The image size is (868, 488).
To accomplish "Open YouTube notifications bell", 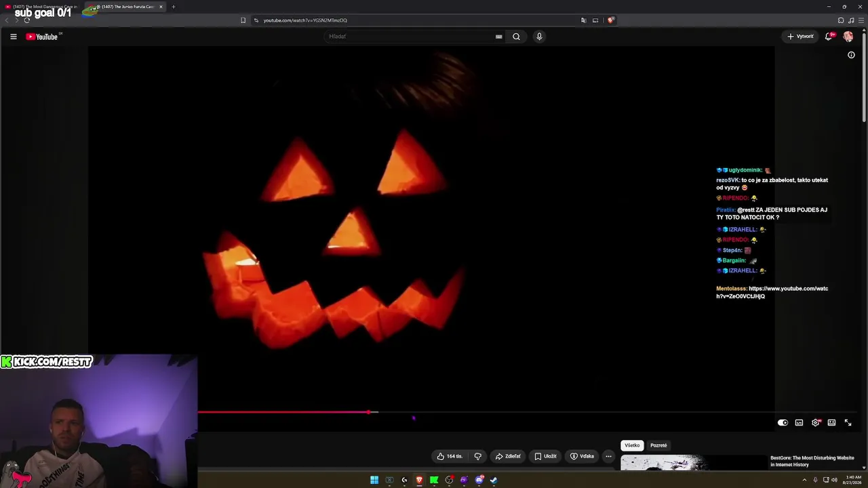I will (x=829, y=37).
